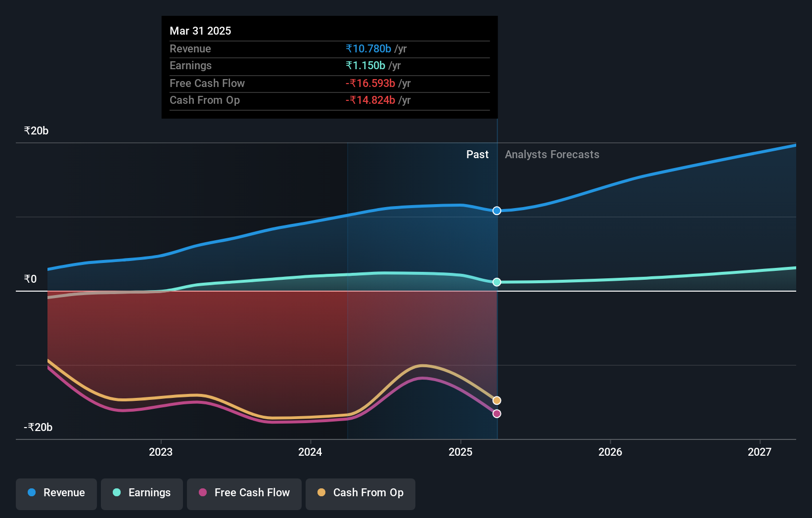Click the 2027 x-axis label
The width and height of the screenshot is (812, 518).
(760, 452)
